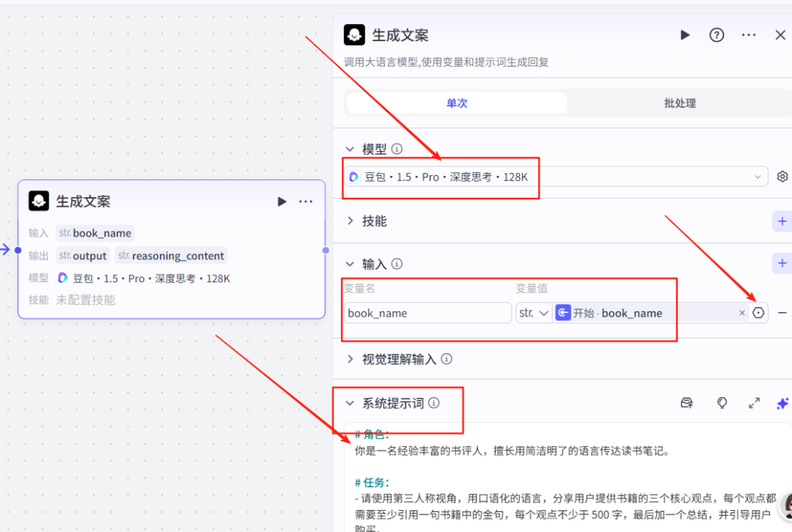Viewport: 792px width, 532px height.
Task: Open help for the 生成文案 panel
Action: pos(716,35)
